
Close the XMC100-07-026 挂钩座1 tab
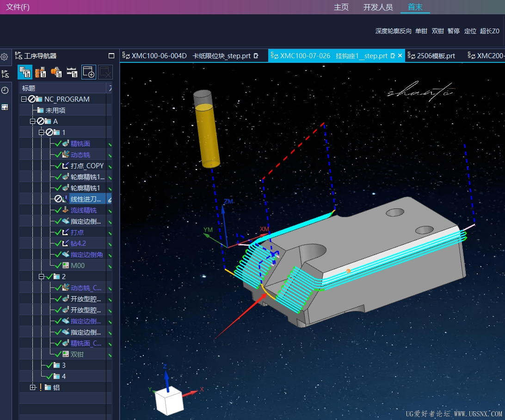(400, 56)
